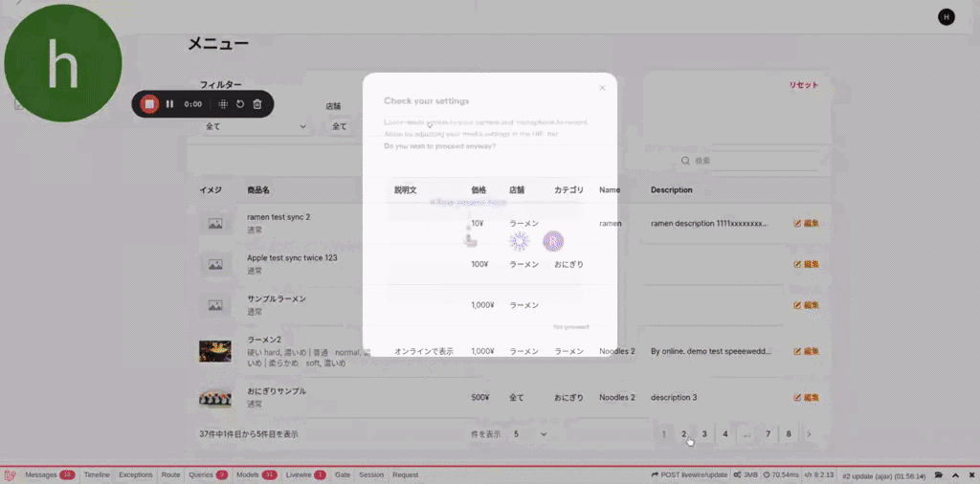Click the drag-handle grid icon on recorder
Viewport: 980px width, 484px height.
222,104
